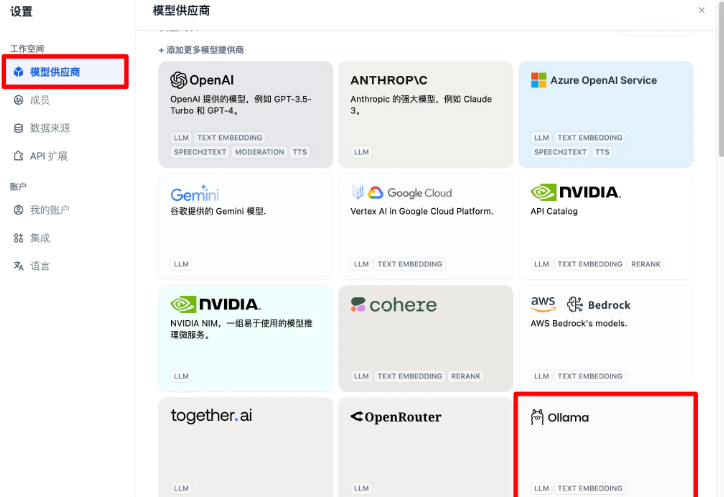The height and width of the screenshot is (497, 724).
Task: Click the Ollama llama icon
Action: tap(537, 417)
